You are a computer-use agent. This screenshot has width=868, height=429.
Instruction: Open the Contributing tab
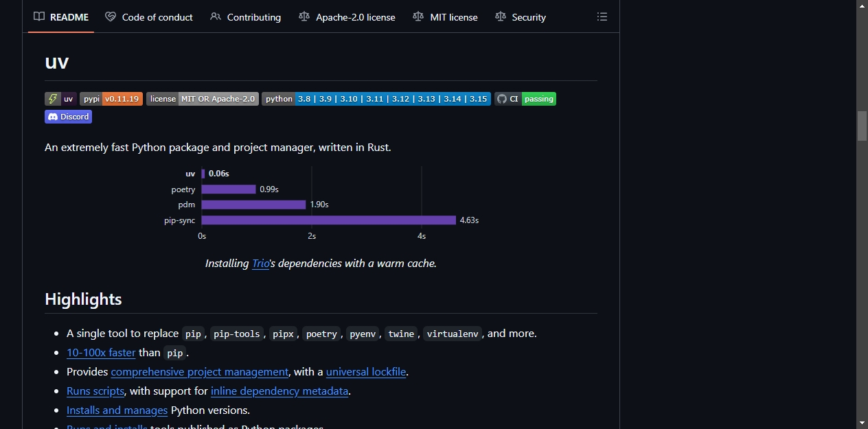pyautogui.click(x=246, y=17)
